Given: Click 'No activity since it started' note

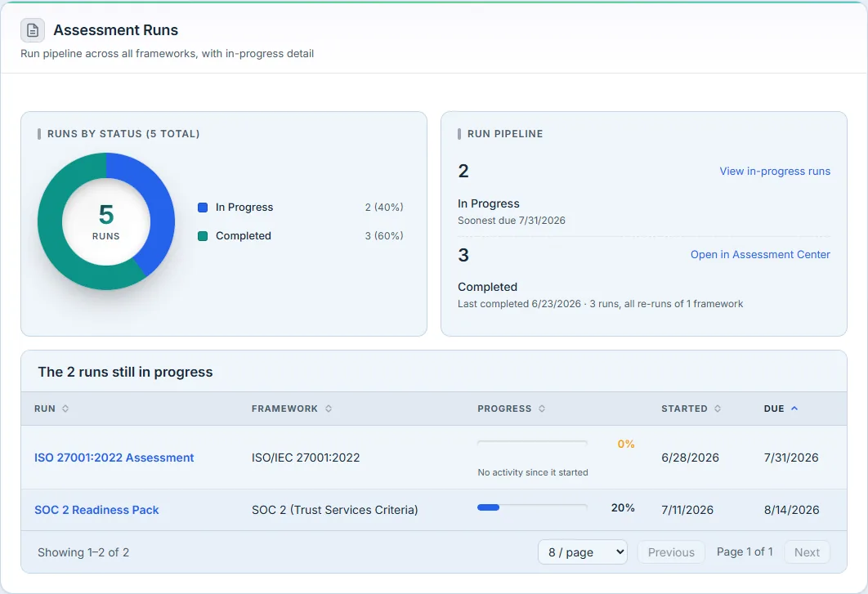Looking at the screenshot, I should (x=533, y=472).
